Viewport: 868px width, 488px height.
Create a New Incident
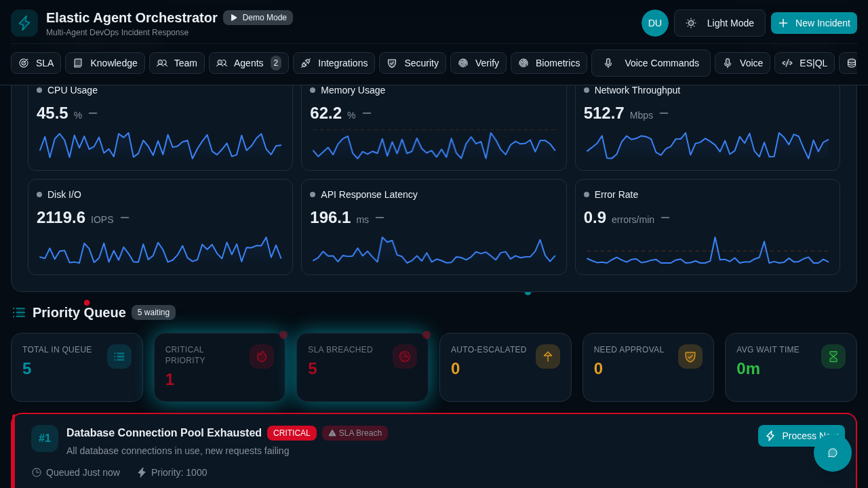[x=814, y=23]
